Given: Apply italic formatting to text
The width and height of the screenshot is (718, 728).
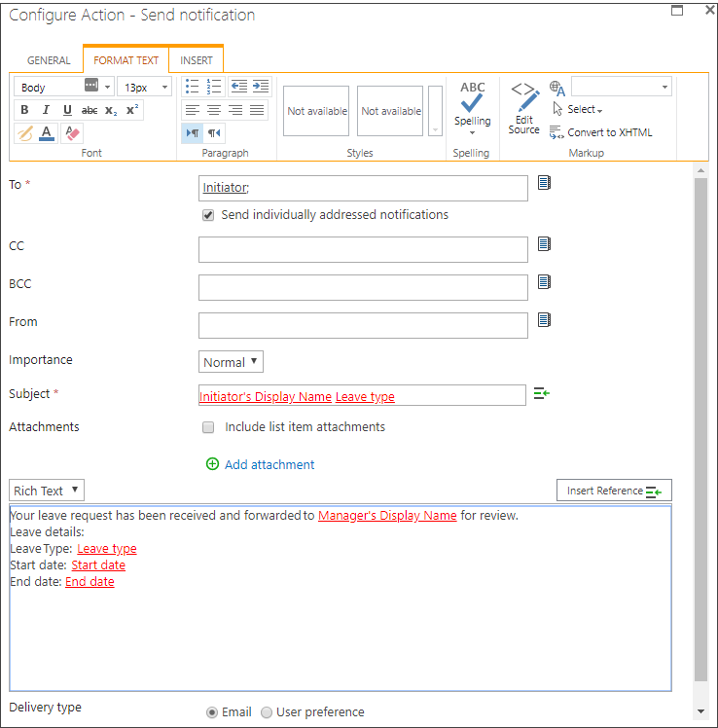Looking at the screenshot, I should coord(46,110).
